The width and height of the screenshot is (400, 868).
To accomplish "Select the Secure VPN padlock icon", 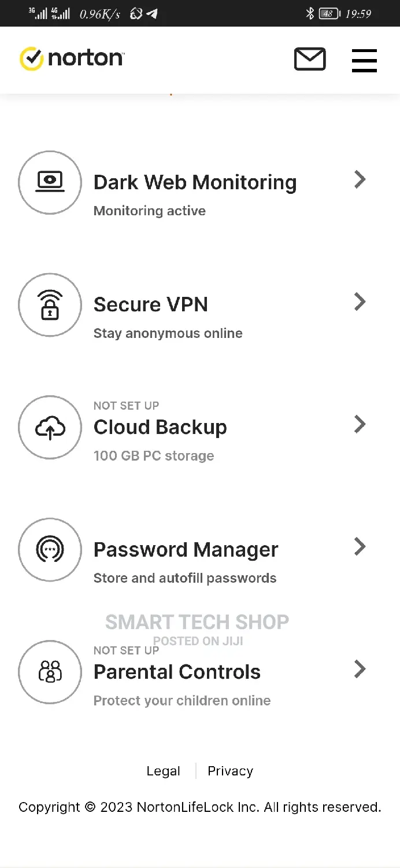I will pyautogui.click(x=50, y=305).
